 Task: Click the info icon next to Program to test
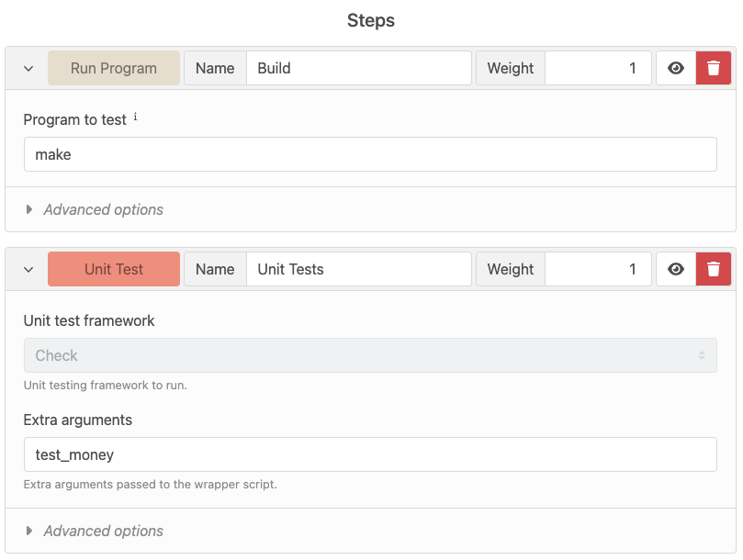click(136, 117)
